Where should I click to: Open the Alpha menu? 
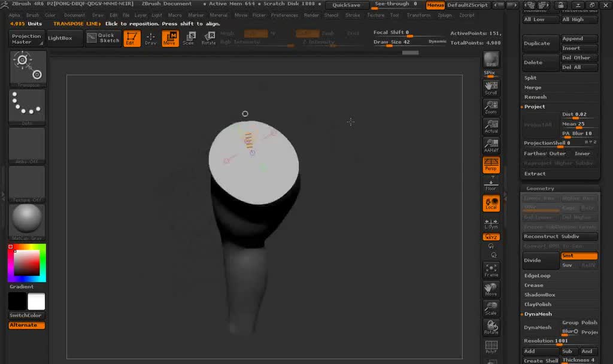[14, 15]
